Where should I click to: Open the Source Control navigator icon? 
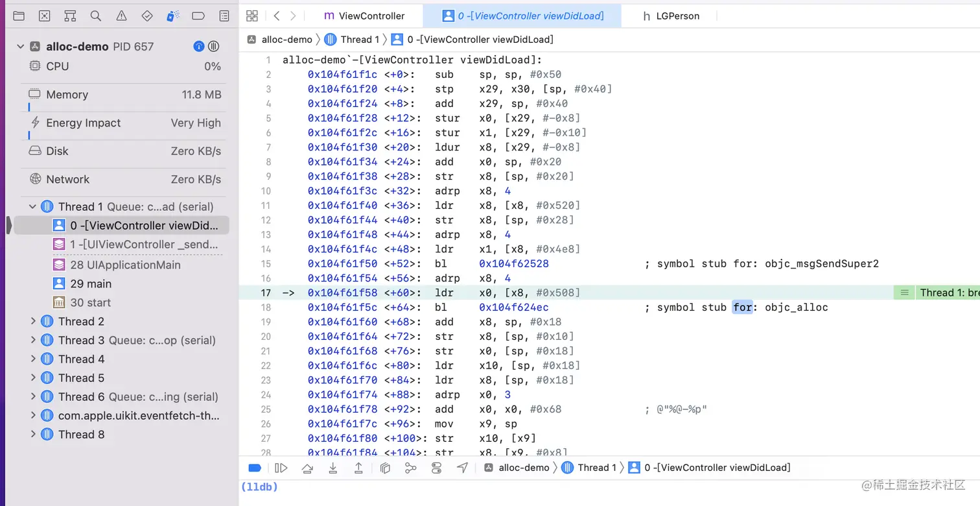point(44,16)
